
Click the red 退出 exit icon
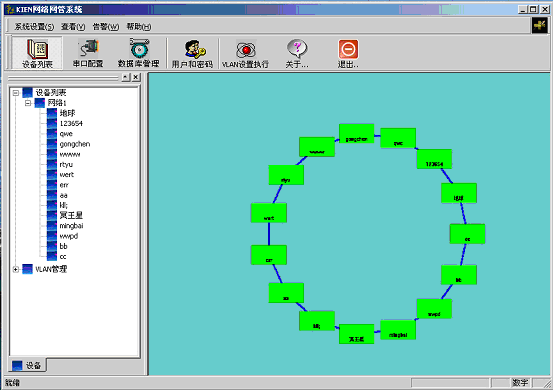[348, 53]
